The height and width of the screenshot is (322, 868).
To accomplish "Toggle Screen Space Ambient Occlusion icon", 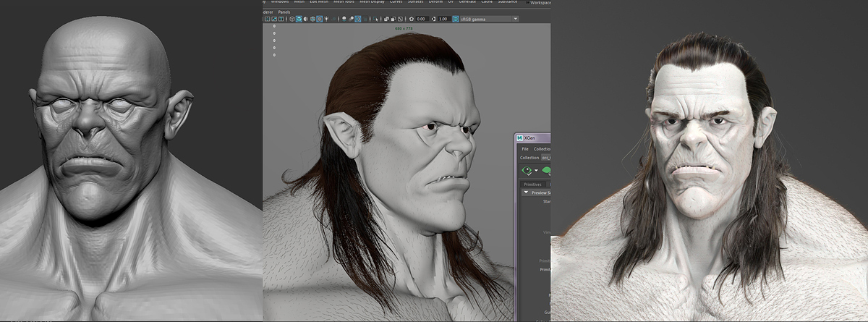I will pos(344,19).
